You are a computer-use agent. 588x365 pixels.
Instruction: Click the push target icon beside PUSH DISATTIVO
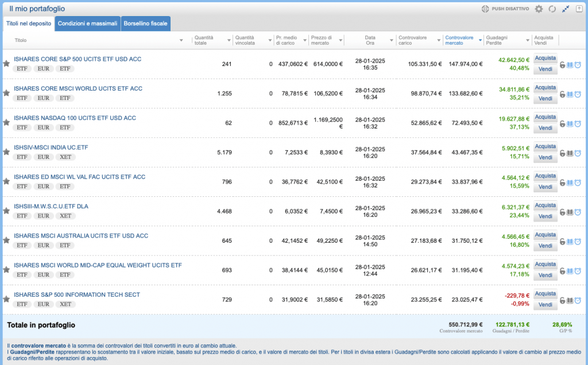[485, 9]
